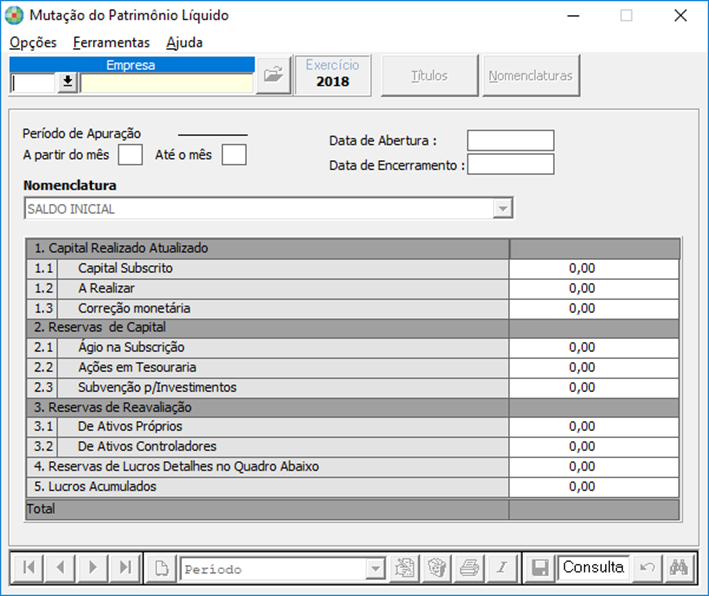Click the '5. Lucros Acumulados' row label
Screen dimensions: 709x596
point(95,486)
